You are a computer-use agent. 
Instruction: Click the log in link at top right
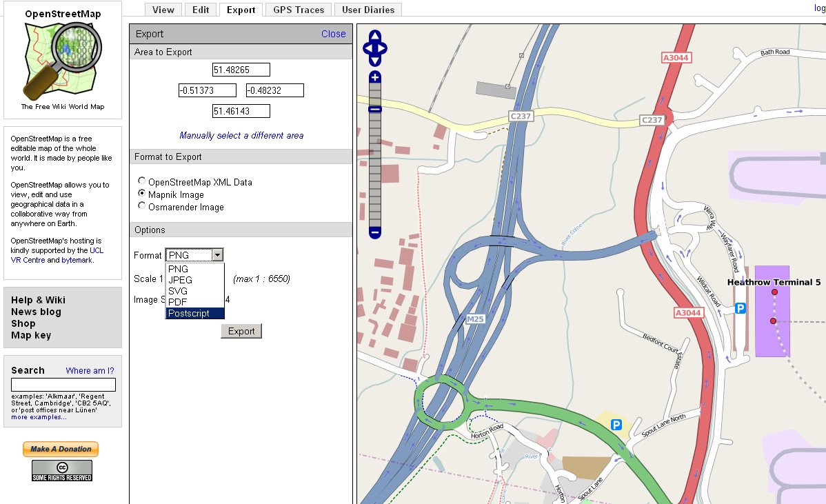[x=820, y=8]
